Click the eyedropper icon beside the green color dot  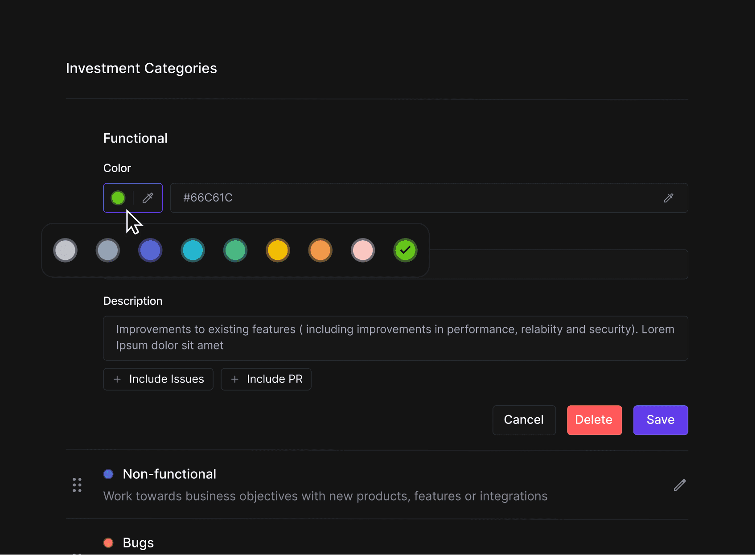click(148, 198)
